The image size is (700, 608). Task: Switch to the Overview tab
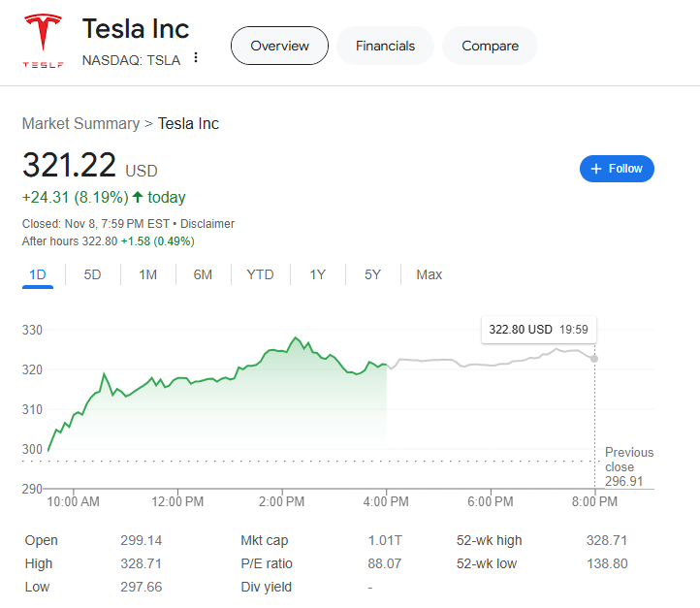click(x=279, y=46)
